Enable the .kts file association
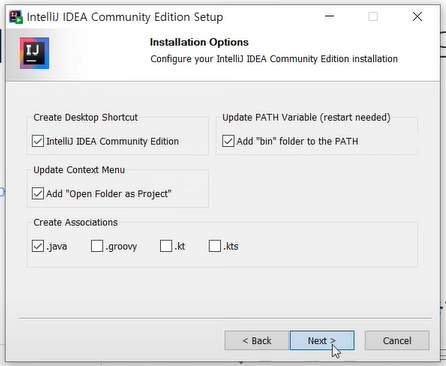Viewport: 446px width, 366px height. [215, 246]
